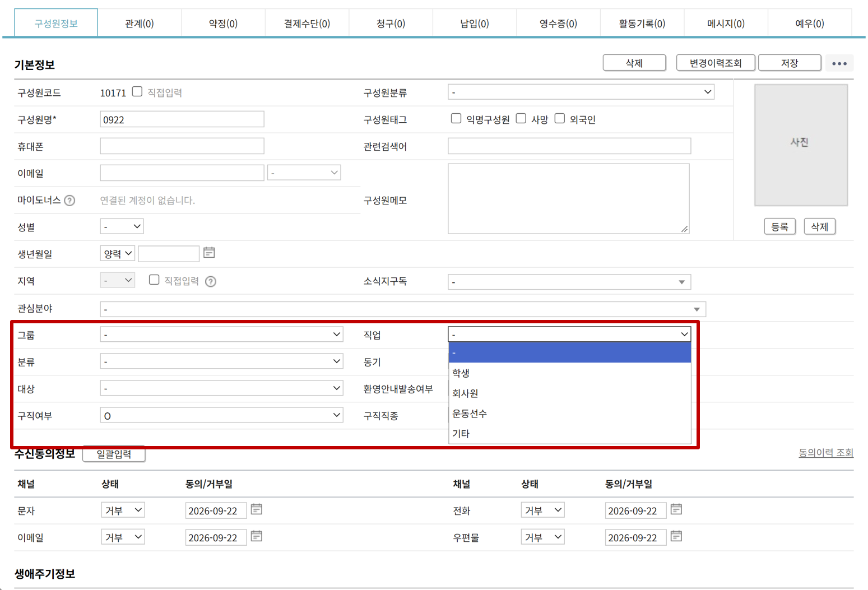Click the 구성원메모 text area

(569, 198)
